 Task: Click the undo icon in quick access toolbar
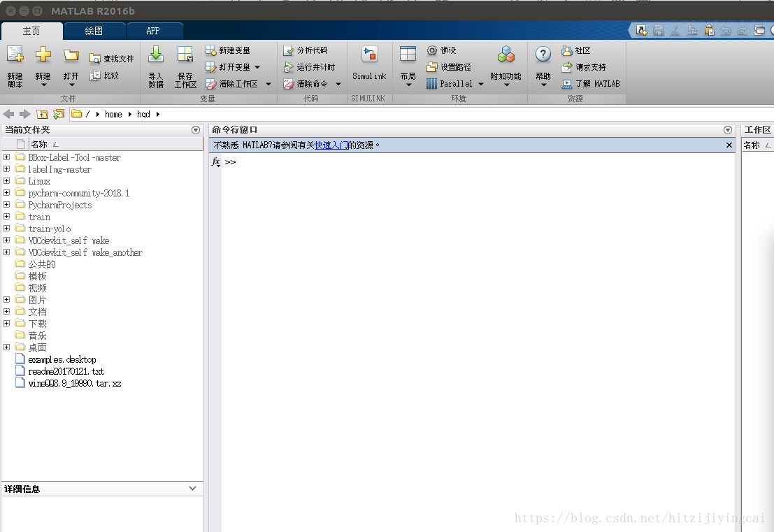[726, 31]
